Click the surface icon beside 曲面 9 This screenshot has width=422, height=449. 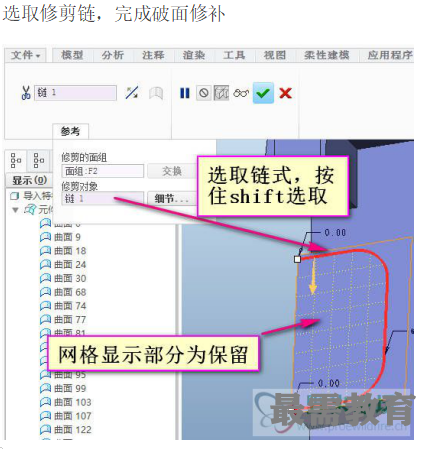tap(45, 237)
